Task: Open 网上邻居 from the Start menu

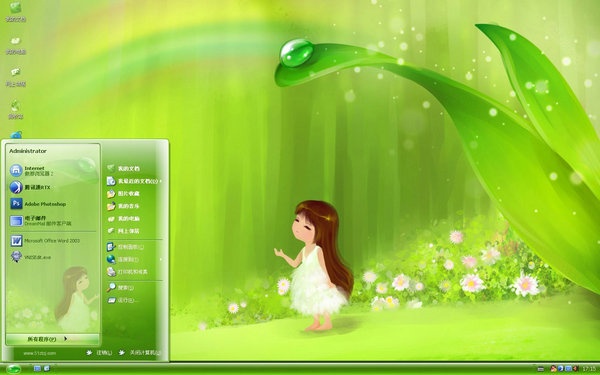Action: coord(123,231)
